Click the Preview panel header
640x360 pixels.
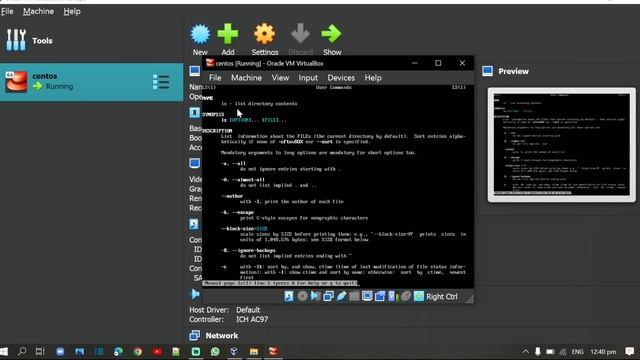tap(513, 71)
